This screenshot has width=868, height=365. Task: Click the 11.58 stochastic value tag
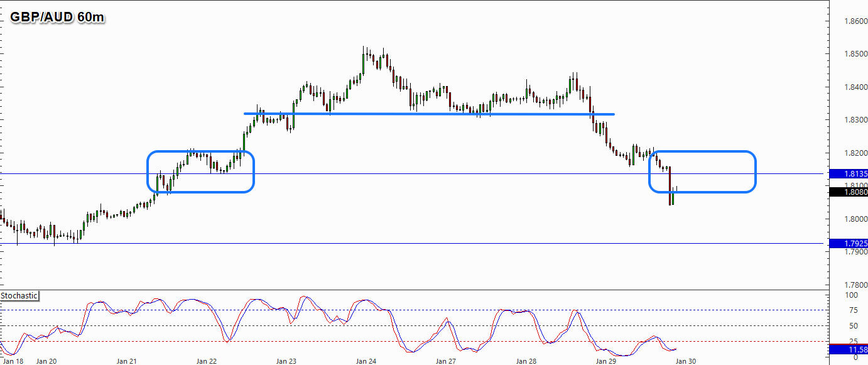coord(849,349)
